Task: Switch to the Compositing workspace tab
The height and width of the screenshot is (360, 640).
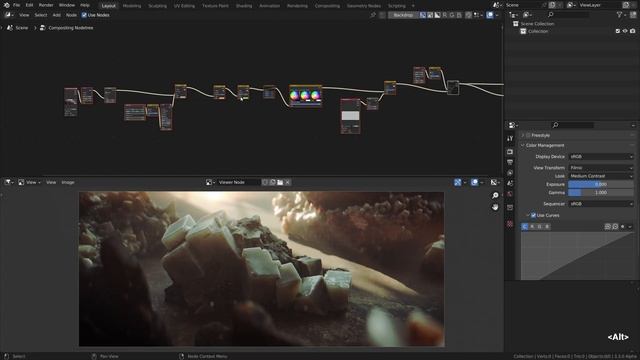Action: (327, 6)
